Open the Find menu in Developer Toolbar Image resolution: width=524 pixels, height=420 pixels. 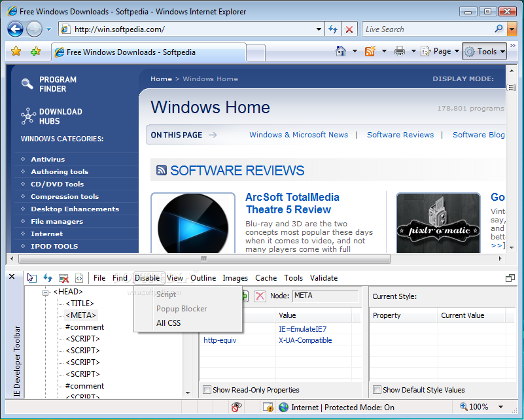120,278
